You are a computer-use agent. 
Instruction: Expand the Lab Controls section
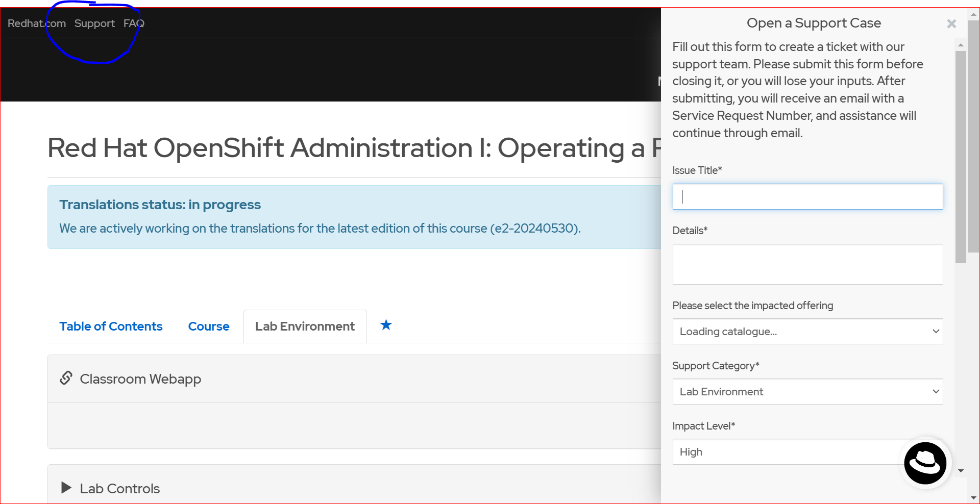pos(119,488)
